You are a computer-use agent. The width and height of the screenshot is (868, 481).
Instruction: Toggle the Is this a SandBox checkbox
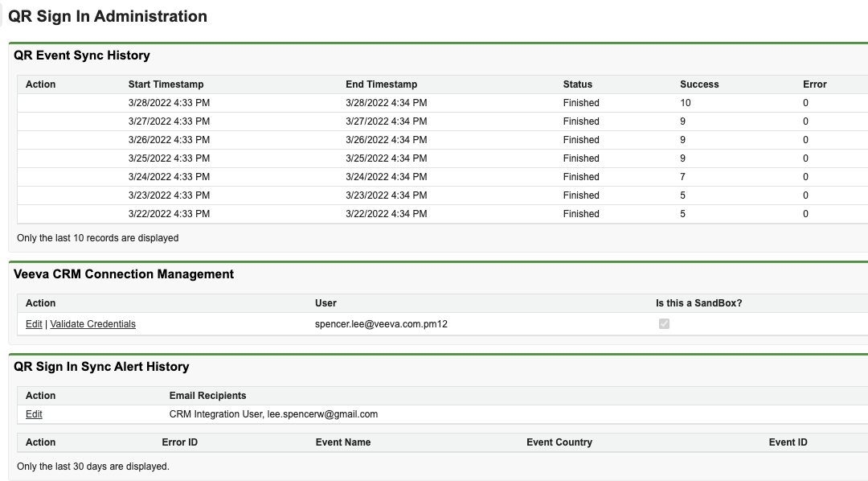(x=664, y=324)
